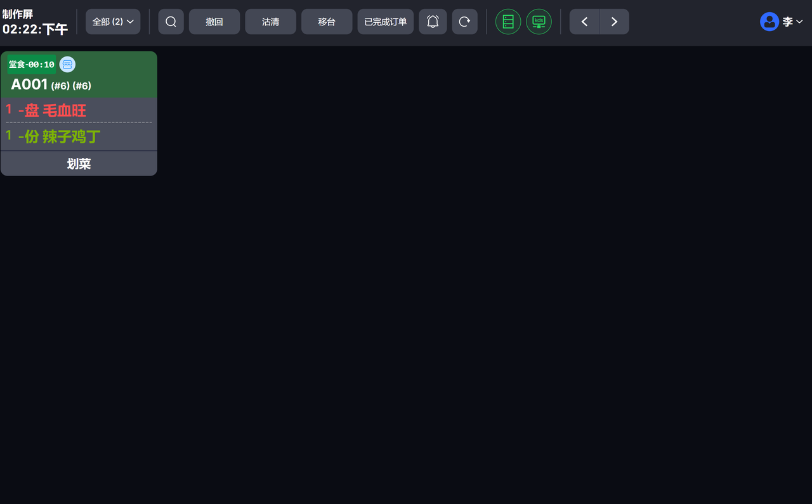Click the dine-in table icon on A001 card
The height and width of the screenshot is (504, 812).
tap(67, 64)
